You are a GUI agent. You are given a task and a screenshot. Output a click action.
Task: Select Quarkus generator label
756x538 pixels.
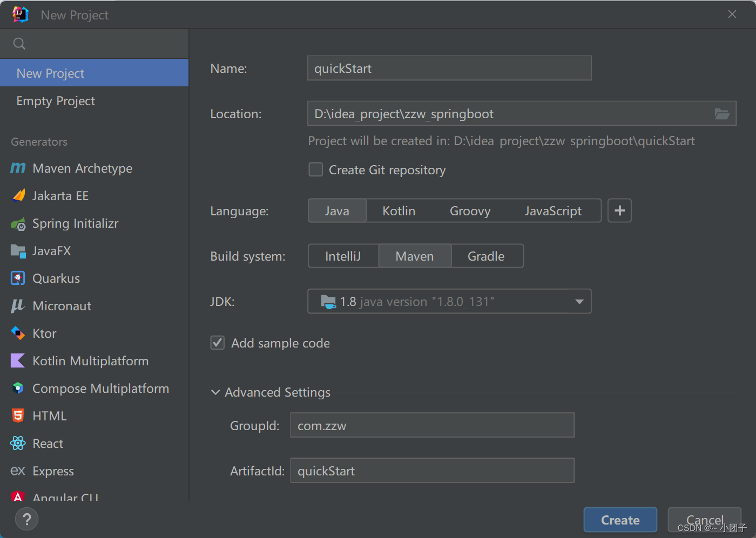pos(56,278)
